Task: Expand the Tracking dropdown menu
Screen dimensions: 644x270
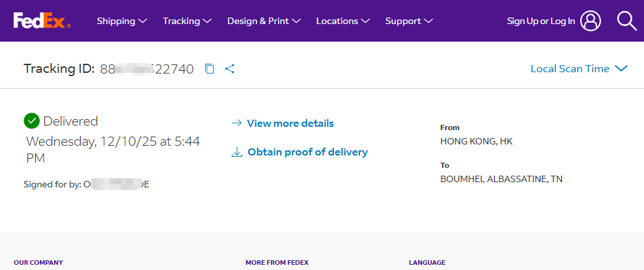Action: point(187,21)
